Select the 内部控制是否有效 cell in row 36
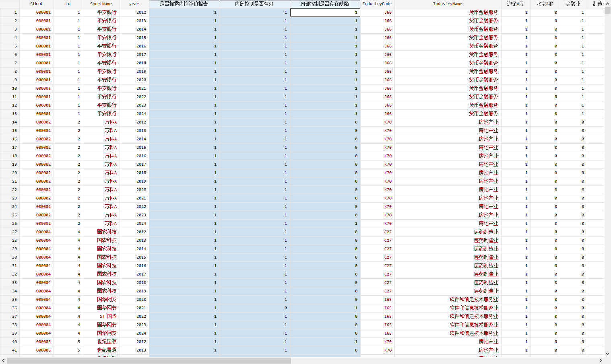This screenshot has width=611, height=364. 254,308
